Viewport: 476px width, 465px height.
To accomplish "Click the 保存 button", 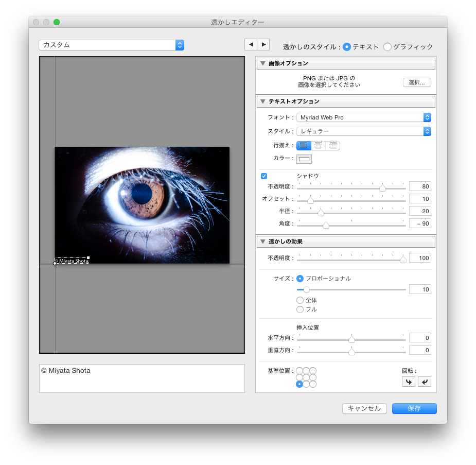I will coord(414,408).
